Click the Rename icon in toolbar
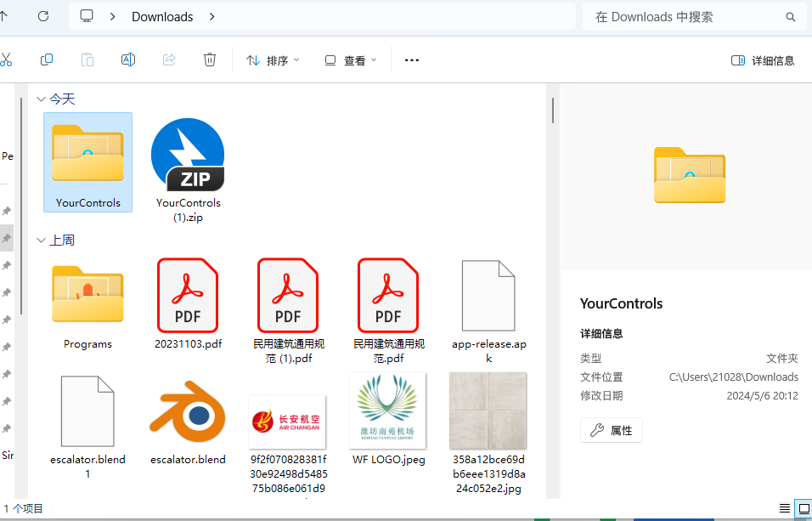 point(128,59)
